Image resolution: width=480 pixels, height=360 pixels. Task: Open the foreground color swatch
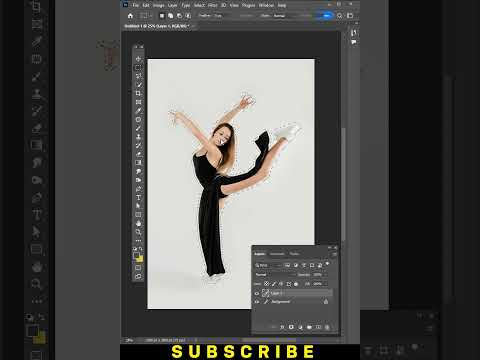click(x=136, y=256)
